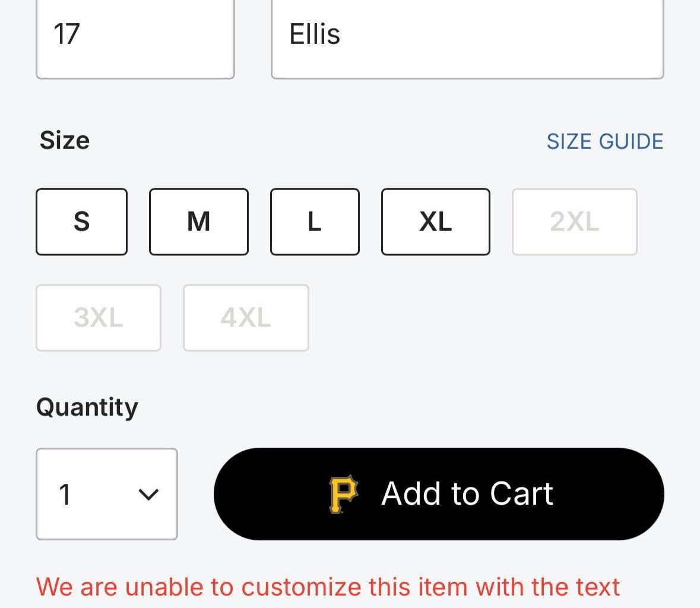Add the customized jersey to cart
Viewport: 700px width, 608px height.
point(438,493)
